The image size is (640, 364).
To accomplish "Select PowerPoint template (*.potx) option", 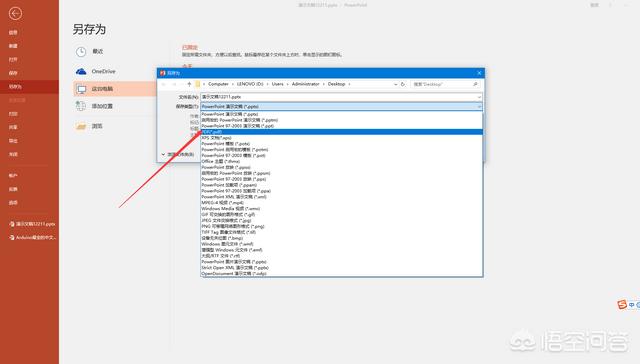I will [x=342, y=144].
